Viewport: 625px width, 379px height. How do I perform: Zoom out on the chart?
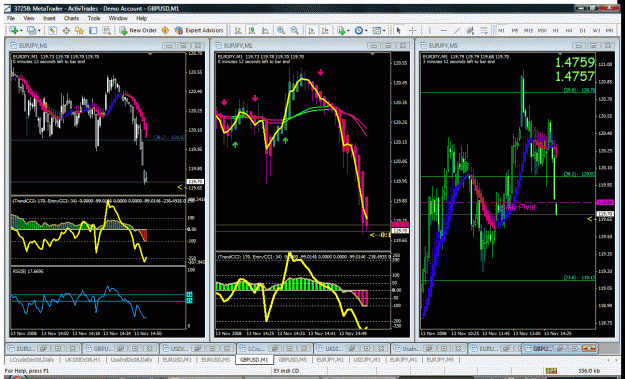295,30
